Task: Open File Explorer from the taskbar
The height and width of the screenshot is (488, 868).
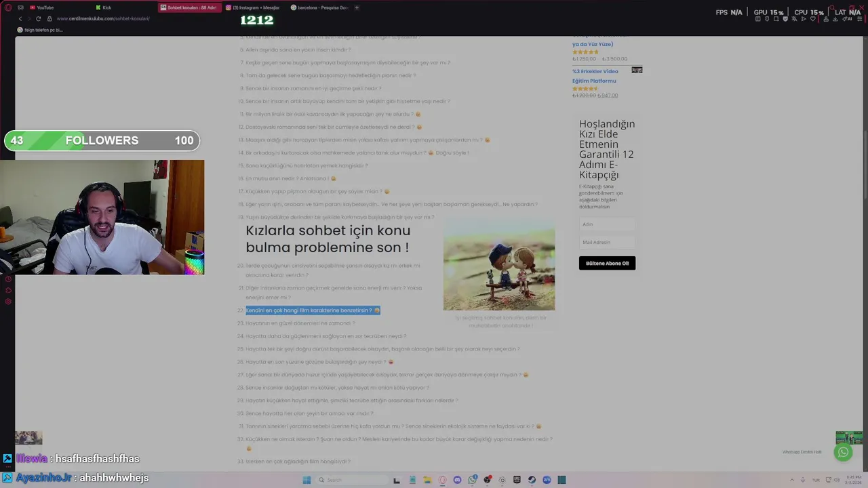Action: (427, 480)
